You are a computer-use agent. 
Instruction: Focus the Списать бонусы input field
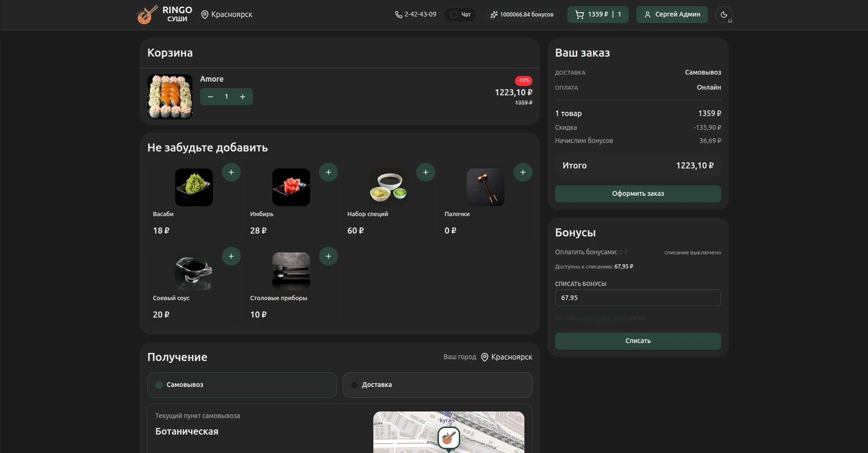pos(638,298)
